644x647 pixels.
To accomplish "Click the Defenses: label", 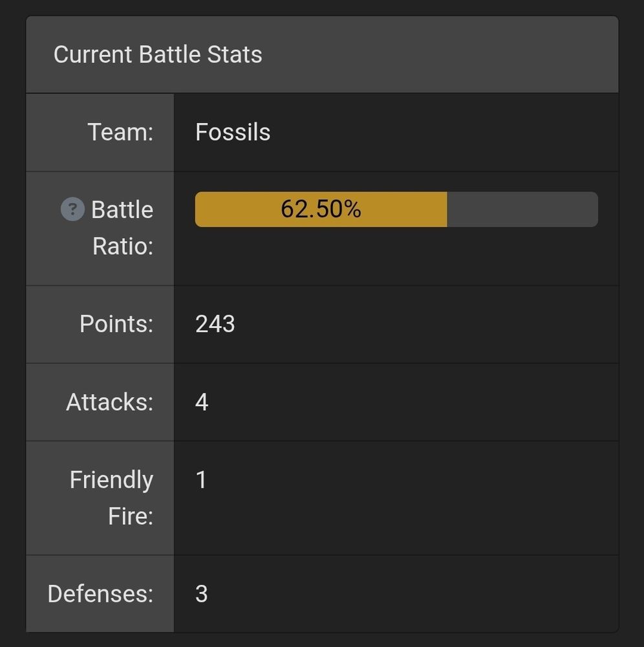I will coord(100,593).
